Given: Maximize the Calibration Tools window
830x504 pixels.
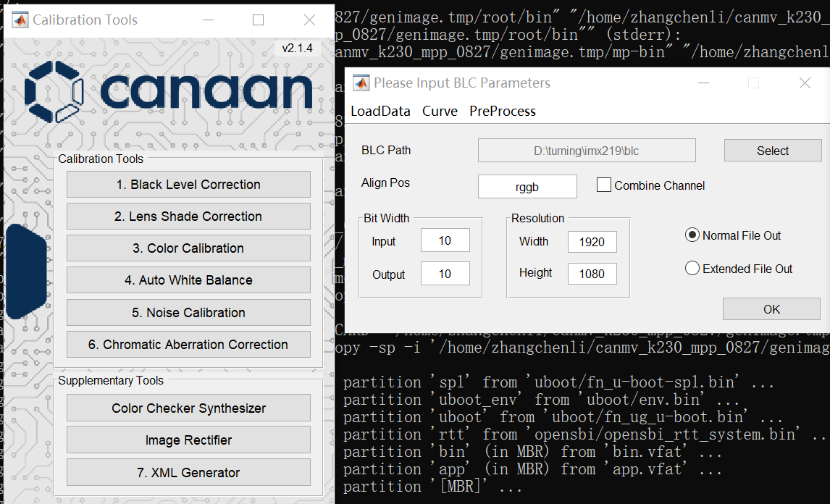Looking at the screenshot, I should [x=258, y=20].
